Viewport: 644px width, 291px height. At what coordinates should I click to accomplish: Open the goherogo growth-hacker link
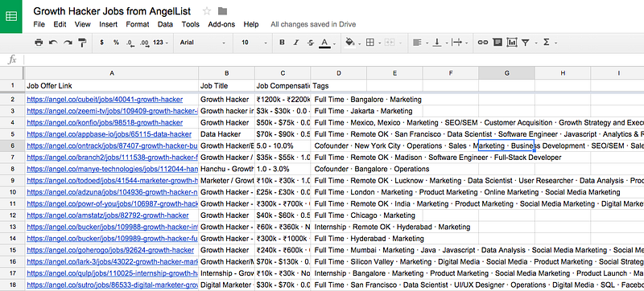pyautogui.click(x=110, y=250)
